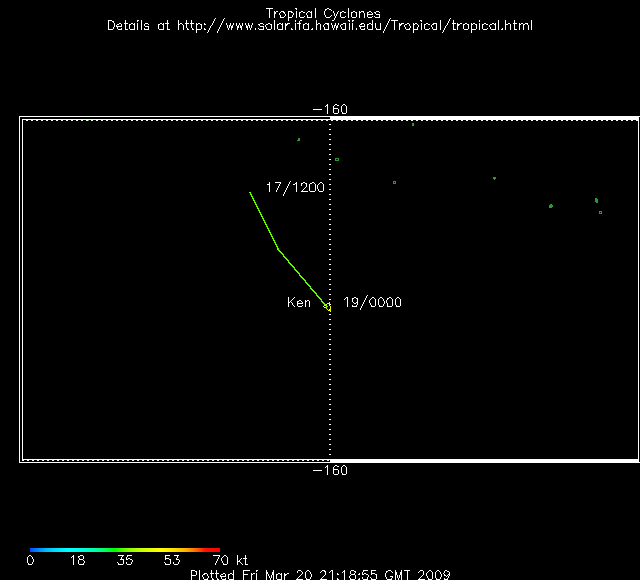
Task: Click the yellow cyclone position marker for Ken
Action: click(328, 307)
